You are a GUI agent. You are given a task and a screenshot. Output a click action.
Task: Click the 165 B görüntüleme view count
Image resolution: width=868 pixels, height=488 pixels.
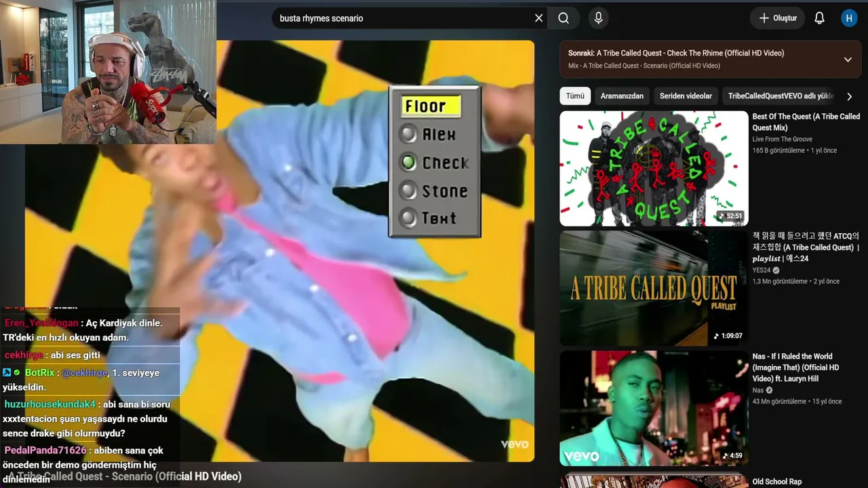(778, 150)
